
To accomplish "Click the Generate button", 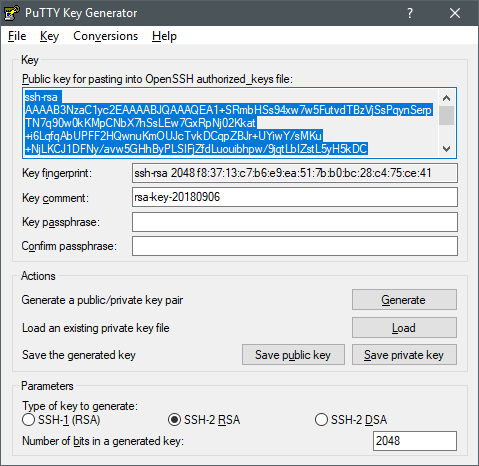I will (x=404, y=300).
